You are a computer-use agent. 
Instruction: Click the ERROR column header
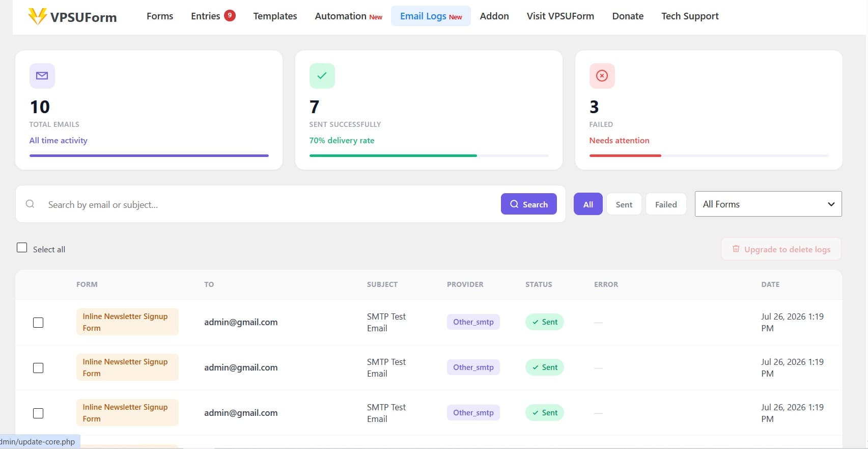(x=606, y=284)
